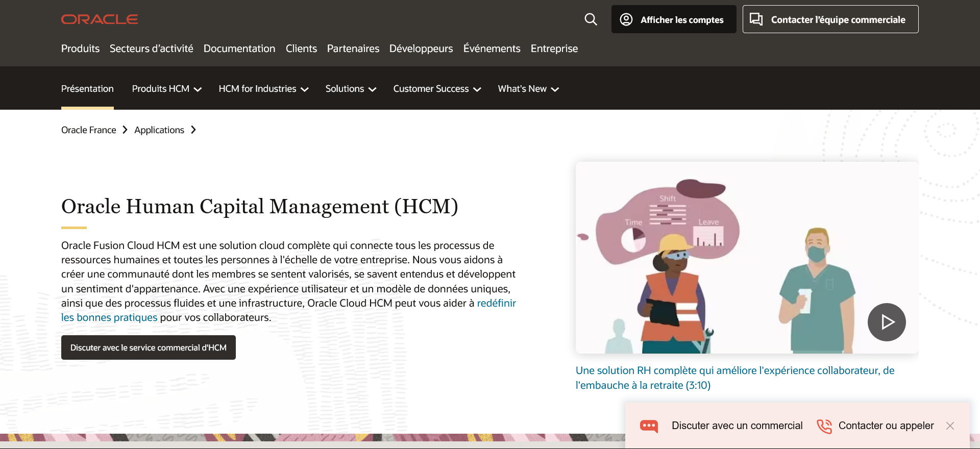This screenshot has height=449, width=980.
Task: Click Discuter avec un commercial
Action: click(737, 426)
